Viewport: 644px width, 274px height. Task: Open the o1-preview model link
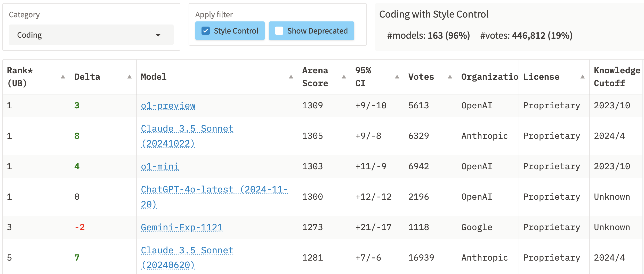[x=168, y=106]
